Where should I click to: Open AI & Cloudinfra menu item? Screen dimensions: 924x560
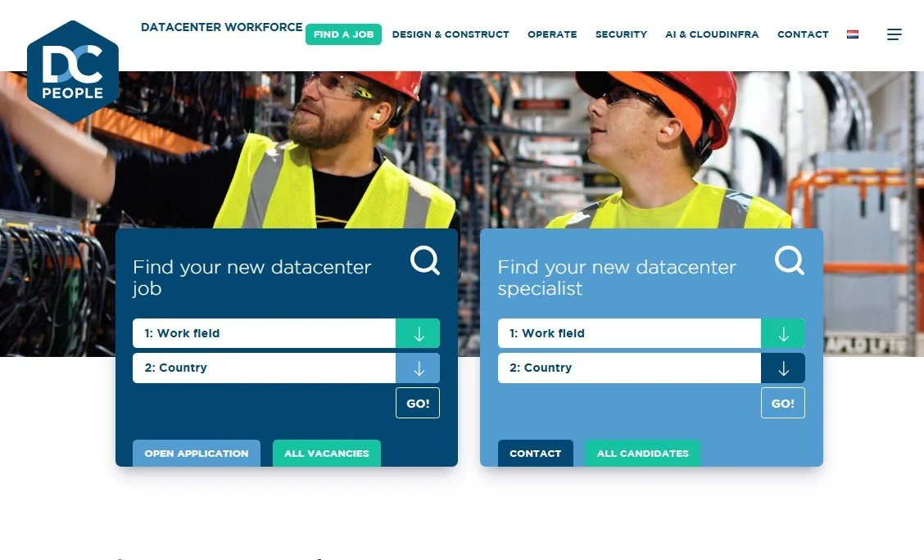[712, 34]
